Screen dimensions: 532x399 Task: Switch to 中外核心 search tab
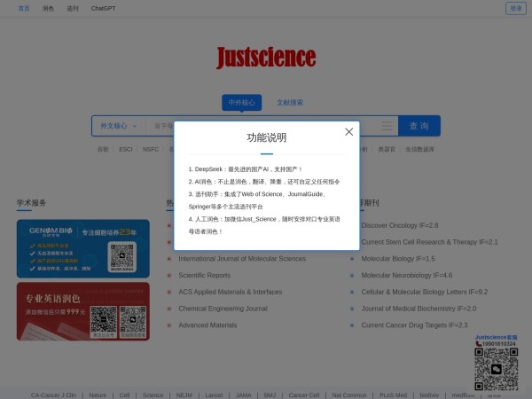tap(241, 102)
